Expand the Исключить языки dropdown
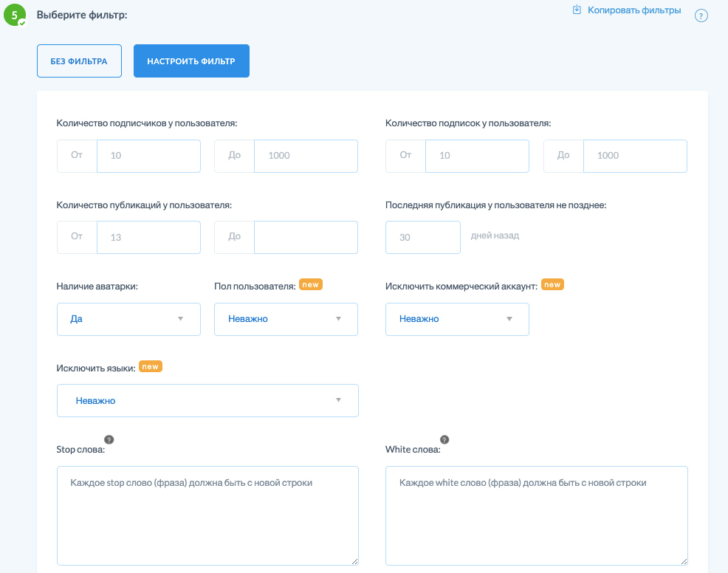The height and width of the screenshot is (573, 728). (x=207, y=400)
